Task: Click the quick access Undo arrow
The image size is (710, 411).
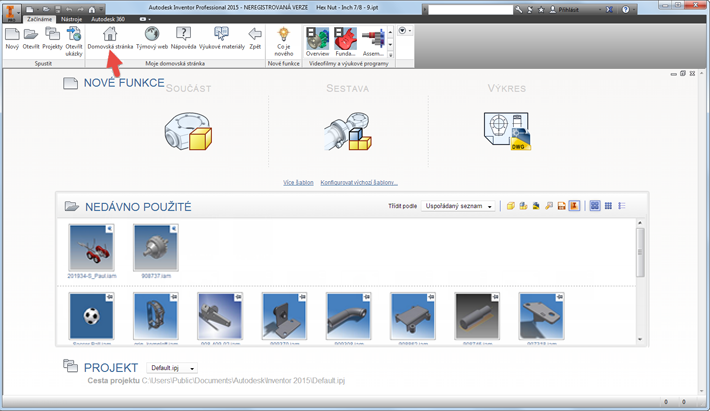Action: tap(69, 9)
